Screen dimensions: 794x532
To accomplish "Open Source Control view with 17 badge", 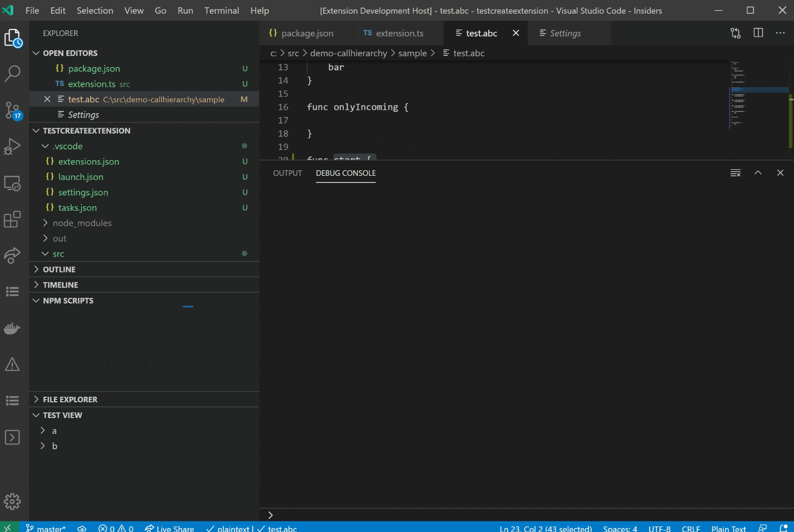I will [x=12, y=110].
